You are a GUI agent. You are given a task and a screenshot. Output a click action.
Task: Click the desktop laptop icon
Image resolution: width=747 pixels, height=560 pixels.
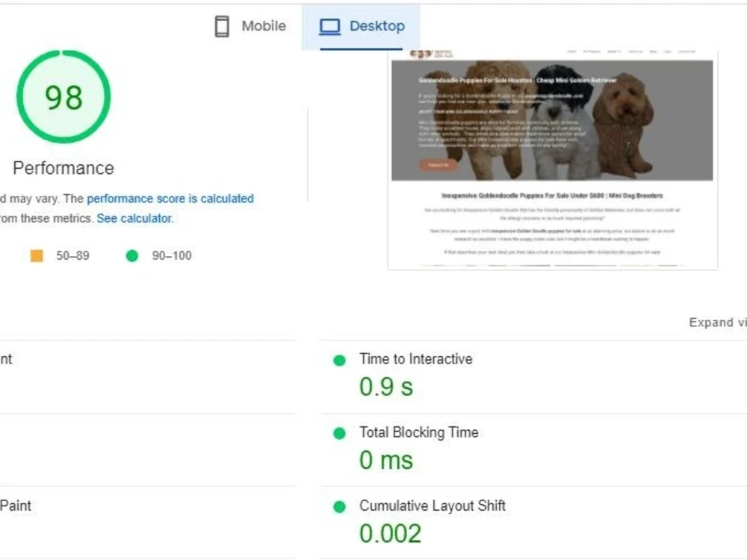click(329, 26)
